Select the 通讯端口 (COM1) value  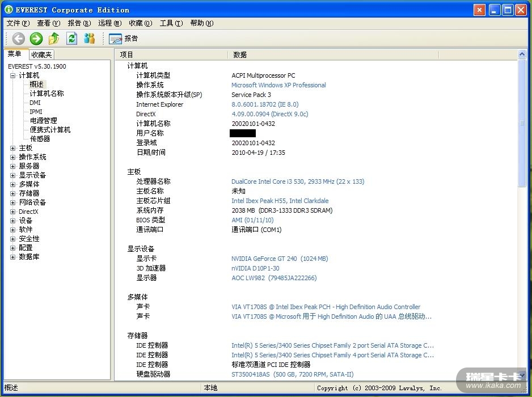pyautogui.click(x=256, y=230)
